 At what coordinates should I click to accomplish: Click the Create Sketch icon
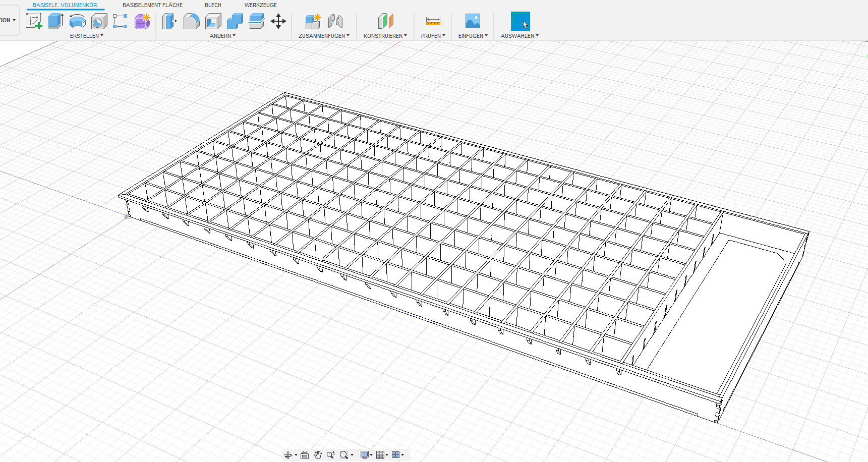(x=34, y=21)
